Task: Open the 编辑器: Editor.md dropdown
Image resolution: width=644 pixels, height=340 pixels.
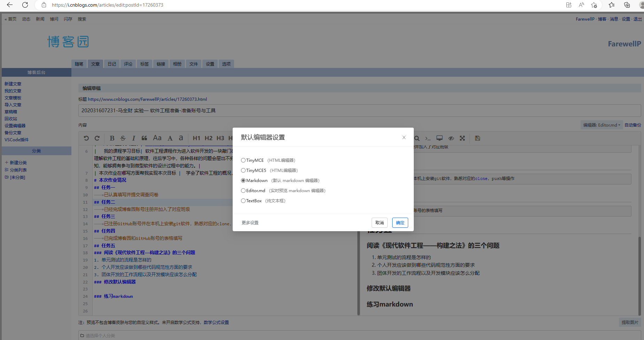Action: pos(602,125)
